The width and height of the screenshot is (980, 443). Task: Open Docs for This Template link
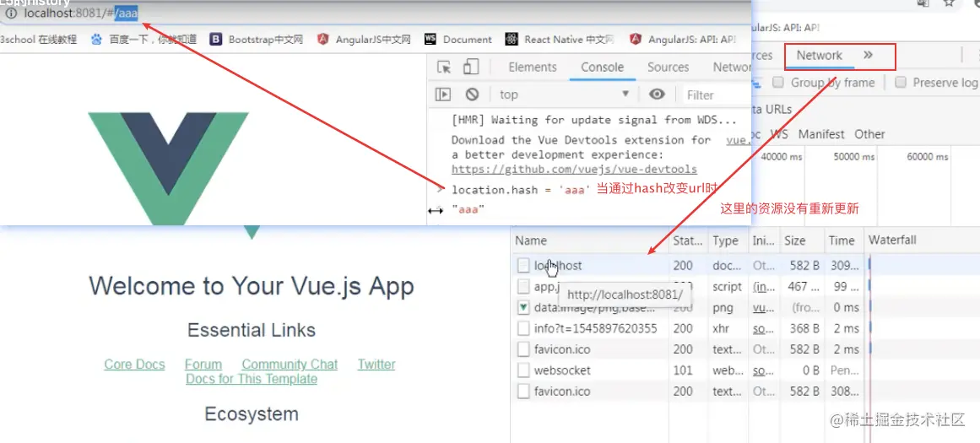point(252,379)
